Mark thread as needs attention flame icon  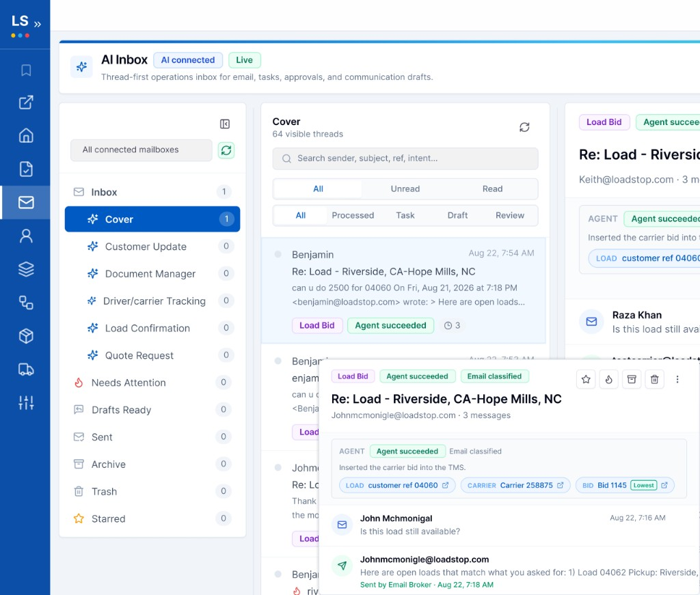point(609,380)
